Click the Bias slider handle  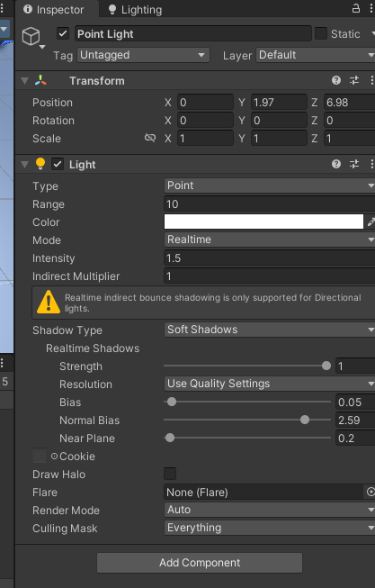172,402
